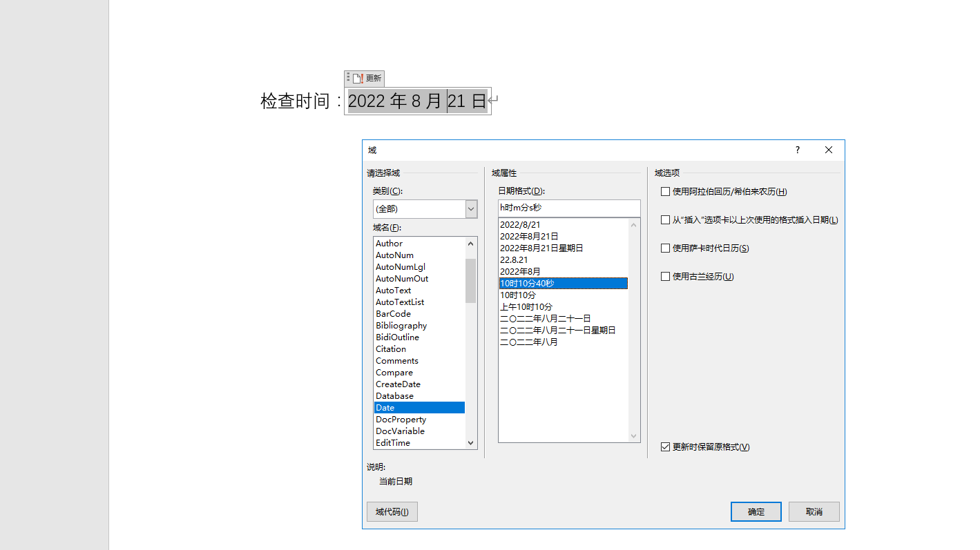Choose date format 2022年8月
Screen dimensions: 980x550
click(x=564, y=272)
